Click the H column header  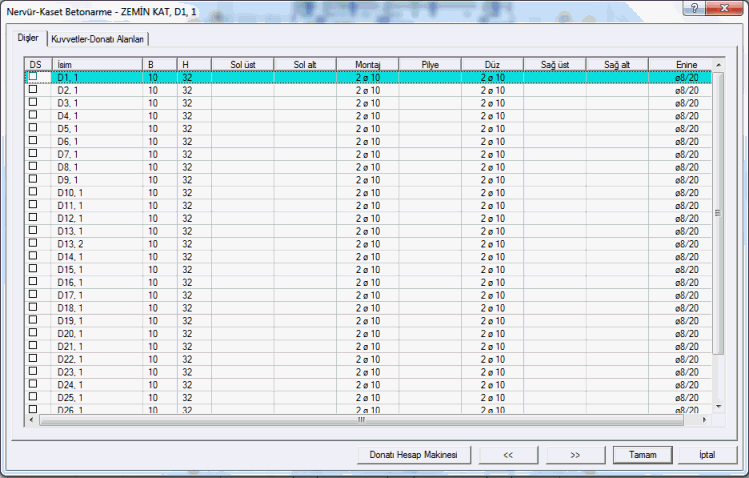(194, 64)
